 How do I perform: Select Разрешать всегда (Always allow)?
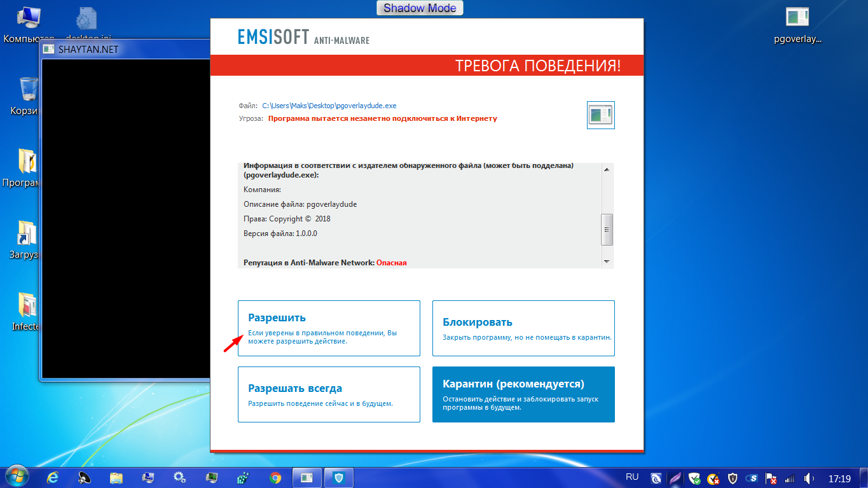point(329,394)
